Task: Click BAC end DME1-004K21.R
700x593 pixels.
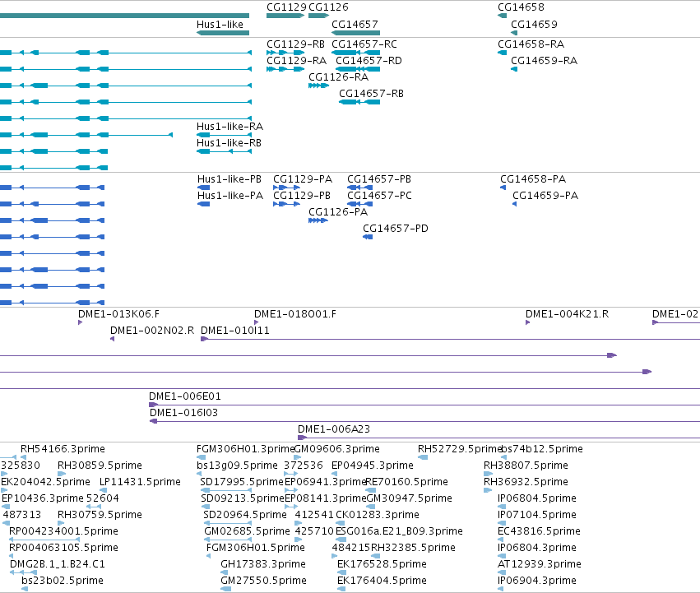Action: coord(528,322)
